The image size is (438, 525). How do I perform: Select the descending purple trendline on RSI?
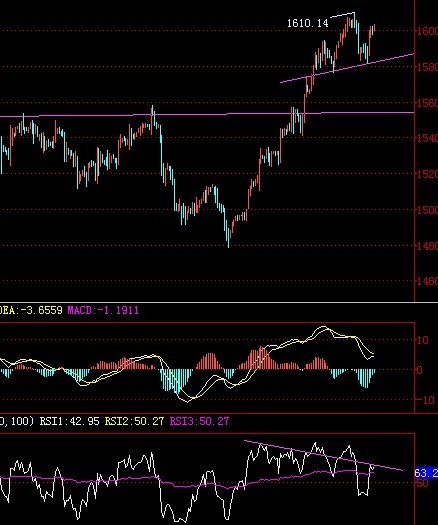click(323, 455)
